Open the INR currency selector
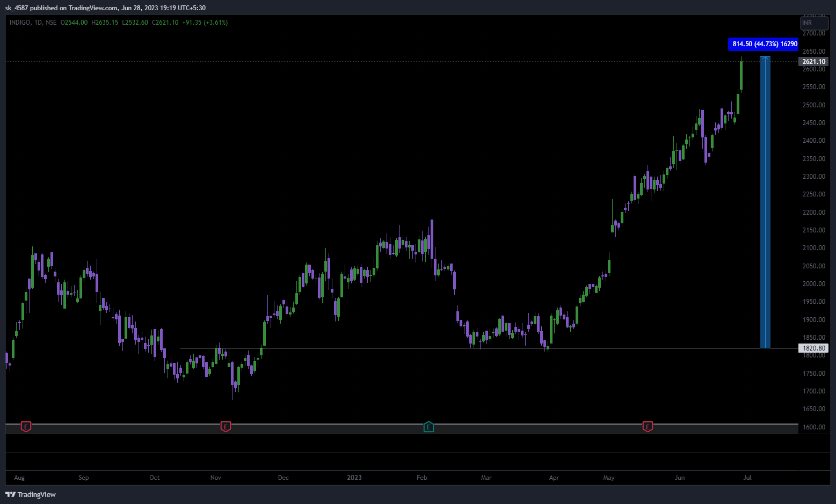The image size is (836, 504). pyautogui.click(x=815, y=23)
